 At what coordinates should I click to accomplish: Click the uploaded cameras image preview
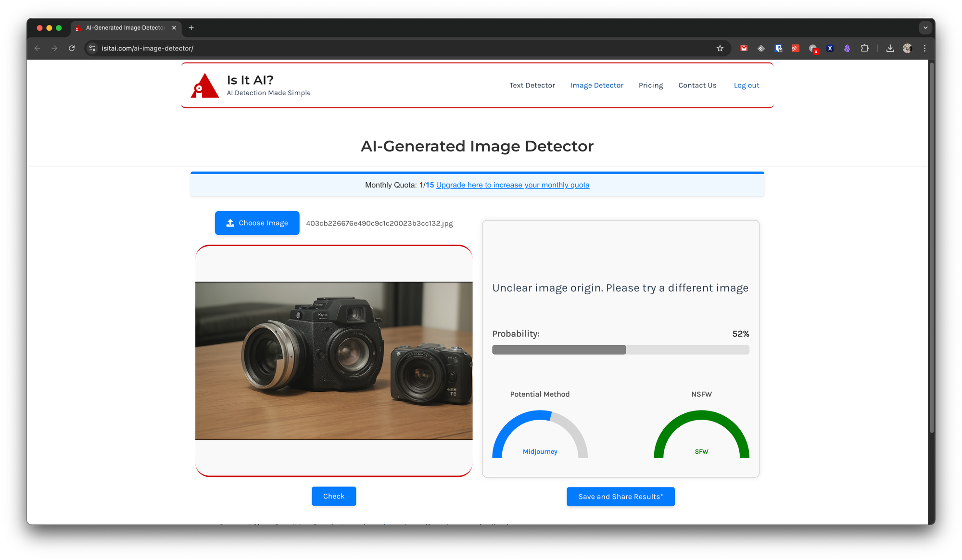333,361
